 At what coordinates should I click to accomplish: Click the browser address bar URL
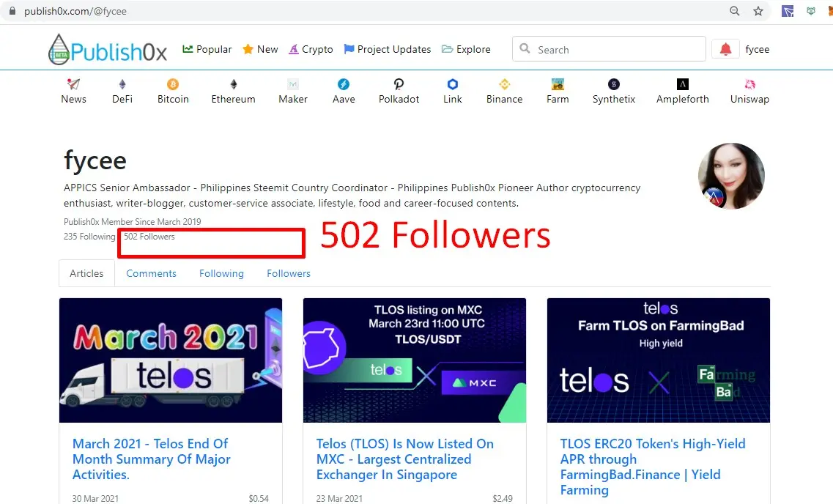[x=75, y=11]
